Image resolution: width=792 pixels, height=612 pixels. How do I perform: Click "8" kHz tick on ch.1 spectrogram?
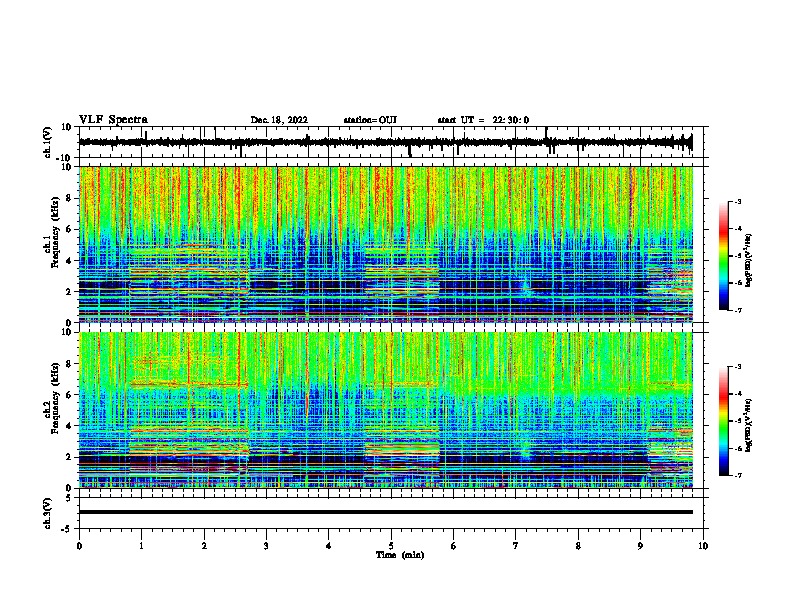coord(70,198)
